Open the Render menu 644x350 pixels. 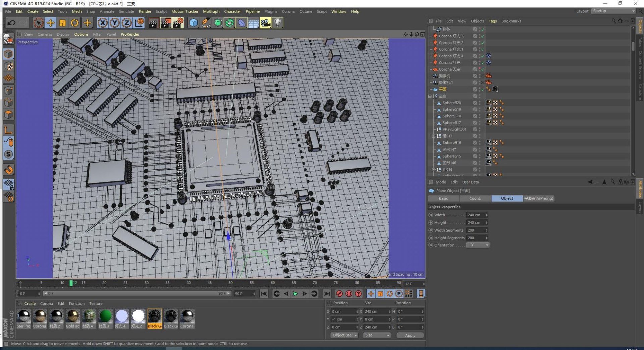click(x=145, y=11)
